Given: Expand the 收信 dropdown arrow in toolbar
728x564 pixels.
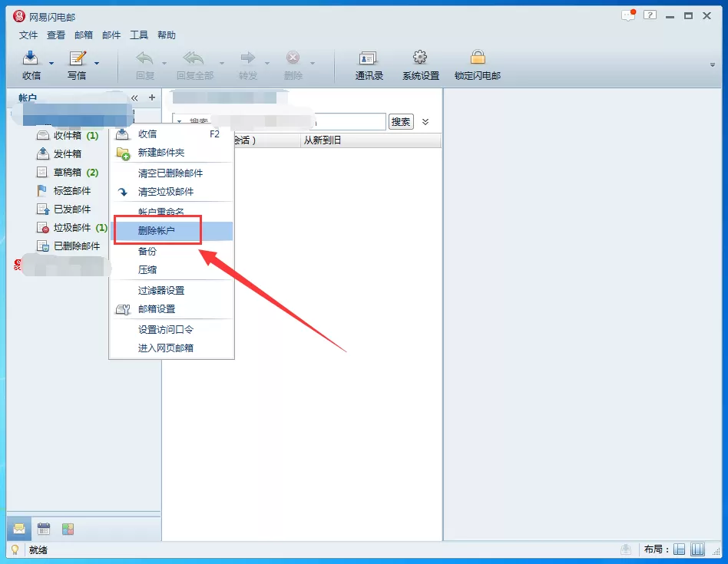Looking at the screenshot, I should coord(51,63).
